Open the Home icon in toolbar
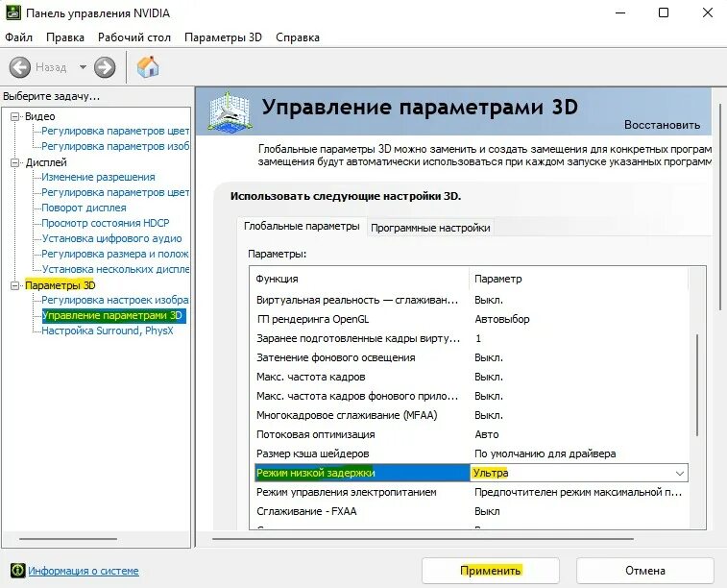Screen dimensions: 727x588 148,67
